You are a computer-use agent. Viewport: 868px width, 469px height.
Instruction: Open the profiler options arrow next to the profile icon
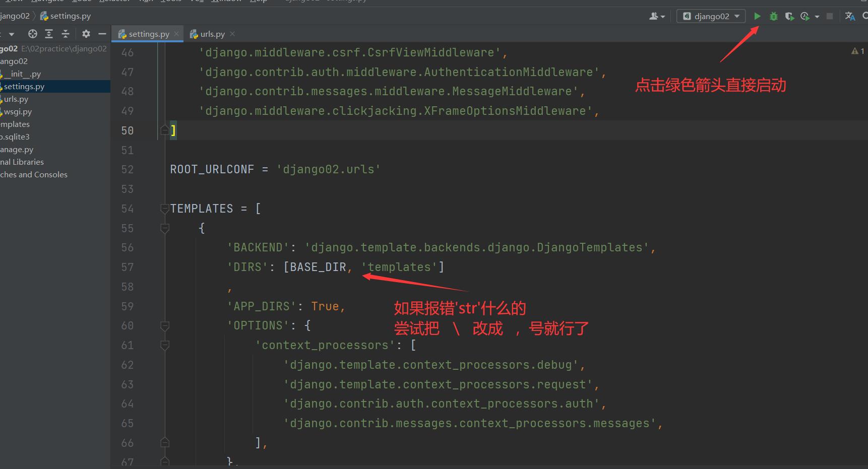pyautogui.click(x=817, y=17)
